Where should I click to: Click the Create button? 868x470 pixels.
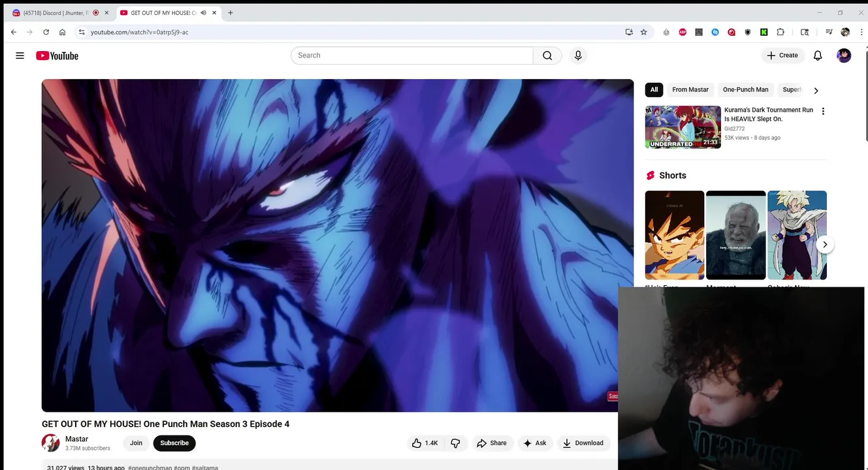coord(782,55)
